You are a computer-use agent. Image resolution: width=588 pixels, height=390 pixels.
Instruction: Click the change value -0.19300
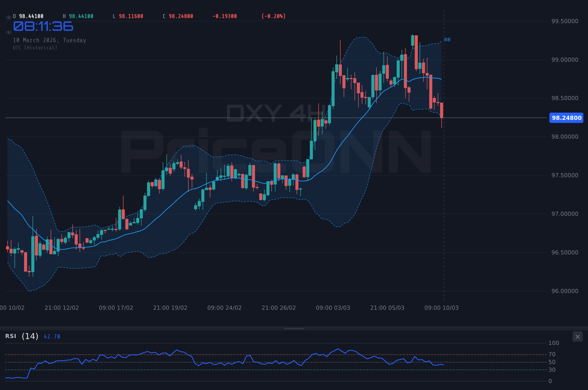point(225,16)
